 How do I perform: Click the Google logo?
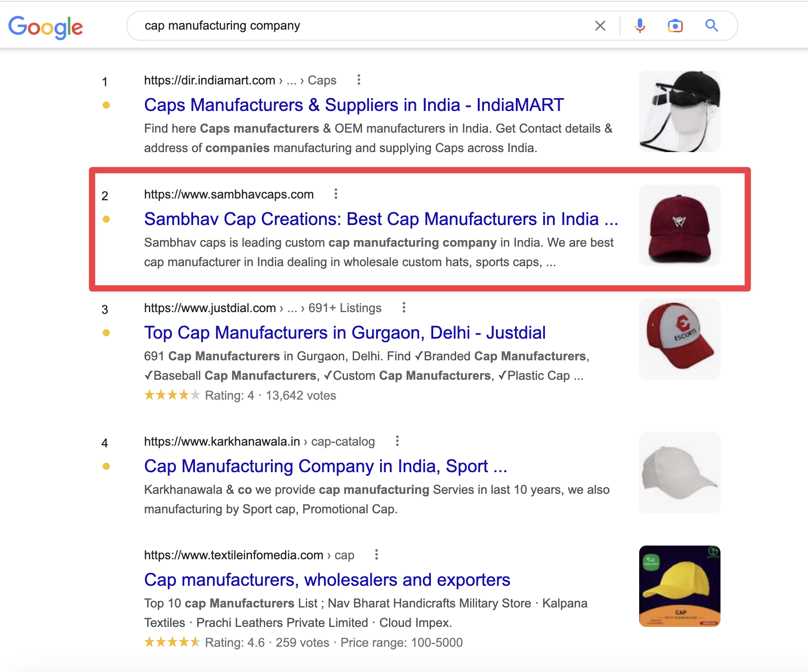[x=46, y=27]
